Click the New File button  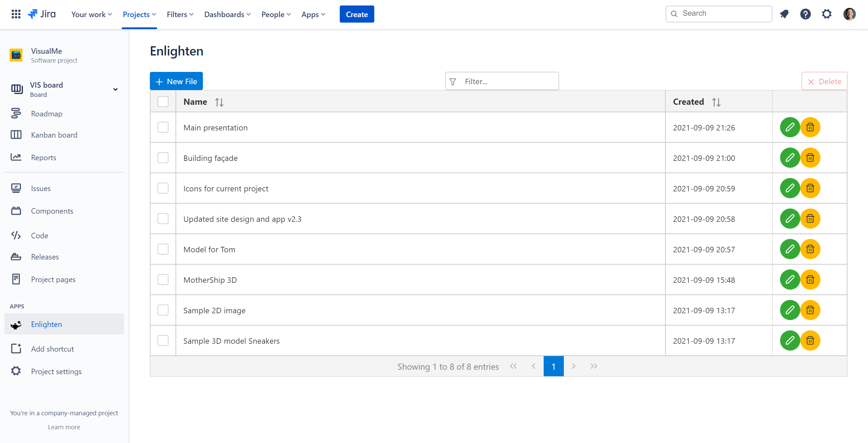[x=176, y=81]
